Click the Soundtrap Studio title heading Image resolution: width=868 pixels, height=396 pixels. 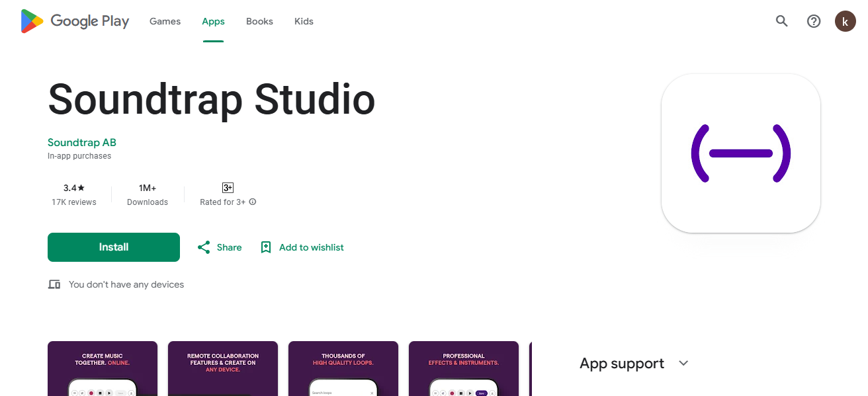[212, 99]
